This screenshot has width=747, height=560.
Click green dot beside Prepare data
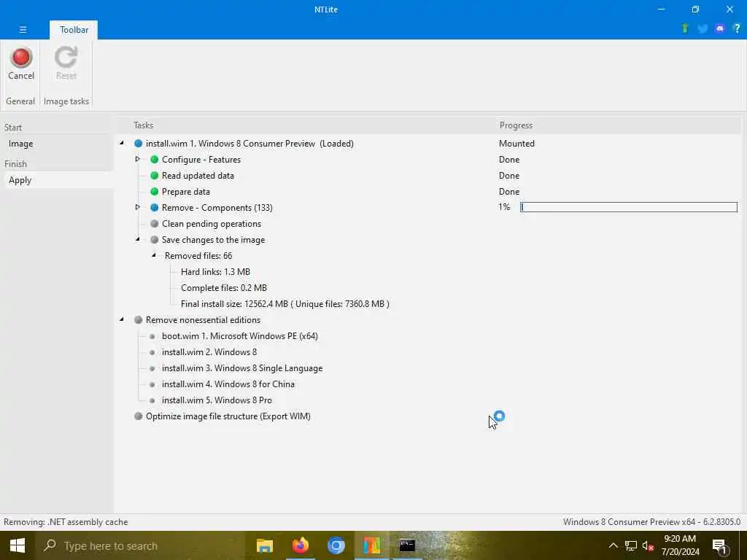tap(155, 192)
